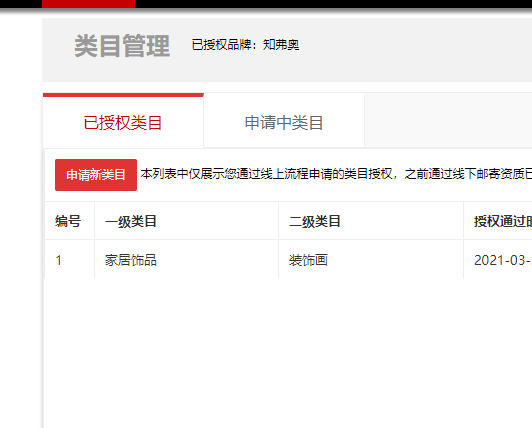Viewport: 532px width, 428px height.
Task: Click the 授权通过 time column header
Action: (x=503, y=221)
